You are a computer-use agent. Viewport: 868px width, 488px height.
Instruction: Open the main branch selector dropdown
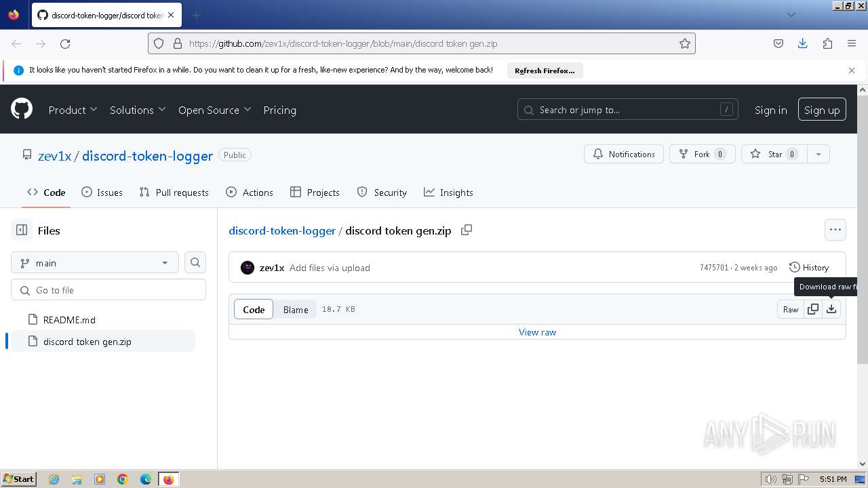[x=95, y=262]
